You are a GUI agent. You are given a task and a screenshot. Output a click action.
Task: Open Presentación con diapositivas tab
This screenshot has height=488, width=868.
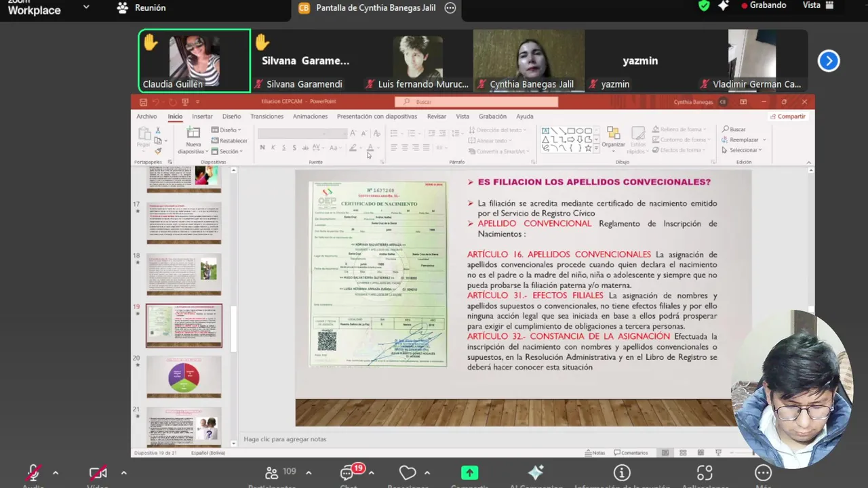(377, 116)
